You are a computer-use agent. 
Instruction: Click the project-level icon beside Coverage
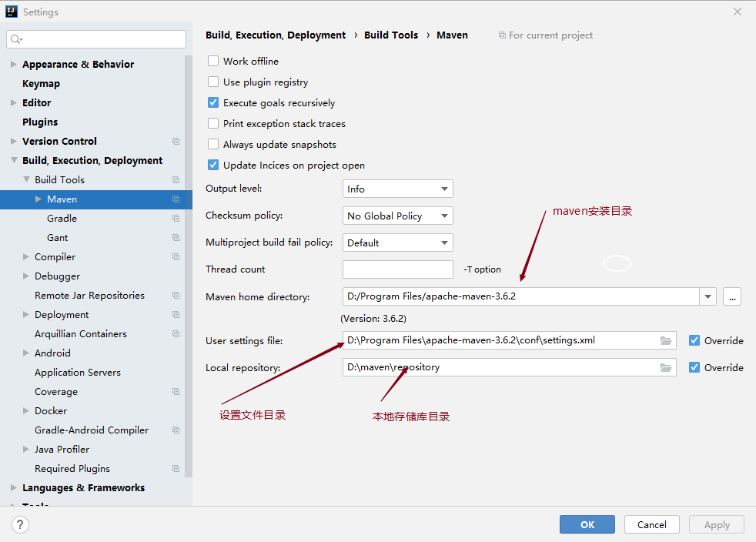pyautogui.click(x=176, y=392)
